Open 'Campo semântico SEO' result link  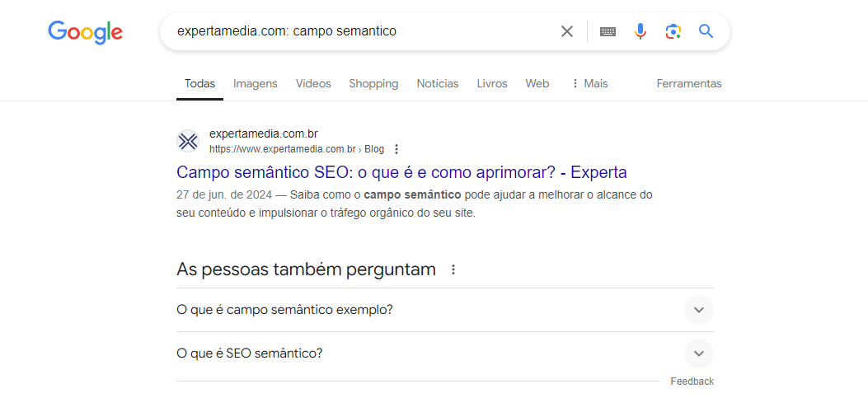(402, 172)
